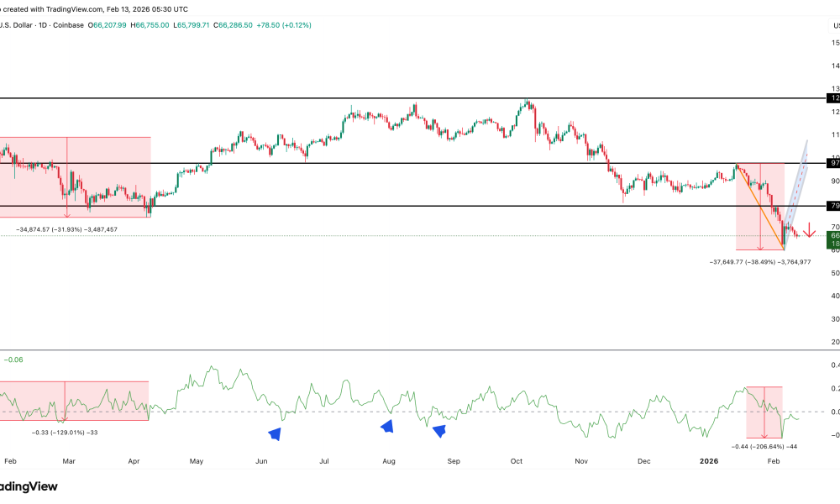Click the indicator value -0.06 legend
The width and height of the screenshot is (840, 504).
(x=13, y=360)
